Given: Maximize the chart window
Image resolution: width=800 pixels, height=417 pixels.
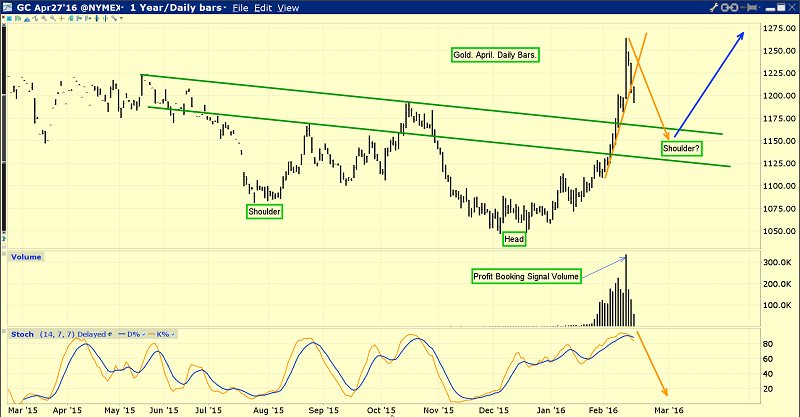Looking at the screenshot, I should click(x=781, y=7).
